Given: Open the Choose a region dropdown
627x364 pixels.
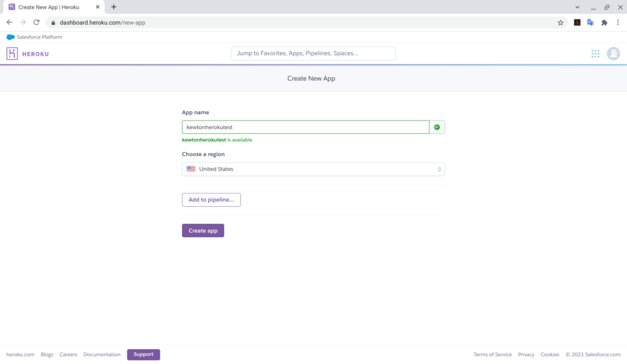Looking at the screenshot, I should (x=313, y=169).
